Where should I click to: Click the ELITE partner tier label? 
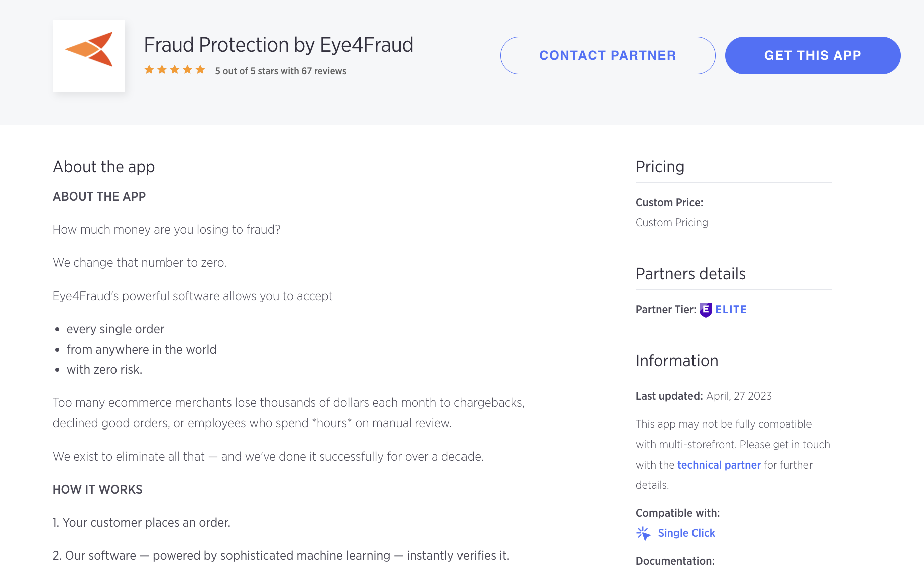731,310
